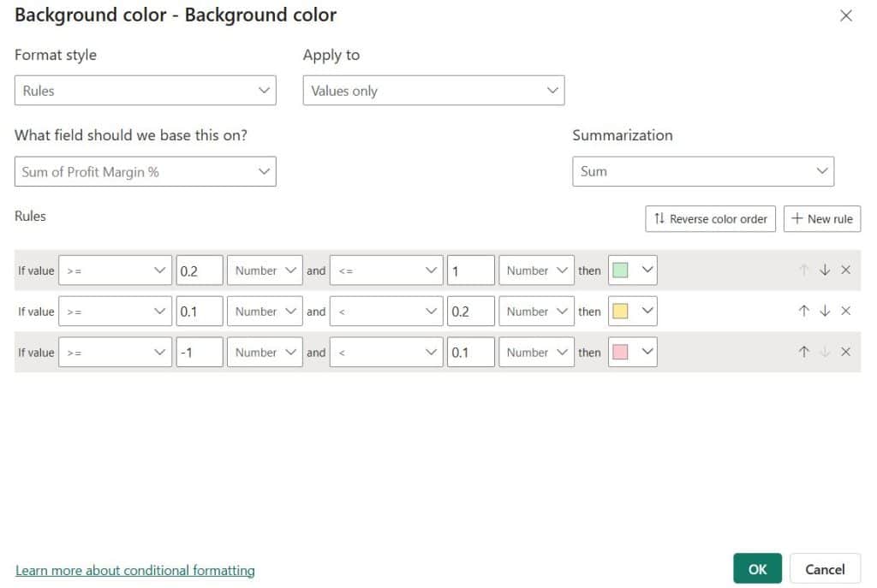877x588 pixels.
Task: Open the Format style Rules dropdown
Action: [146, 91]
